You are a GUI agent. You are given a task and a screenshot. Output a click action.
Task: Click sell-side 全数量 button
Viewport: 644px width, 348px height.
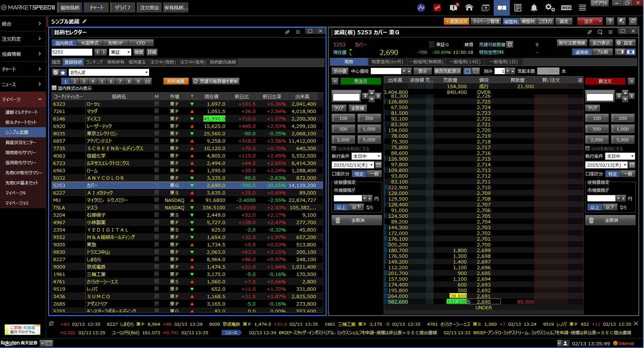[357, 108]
